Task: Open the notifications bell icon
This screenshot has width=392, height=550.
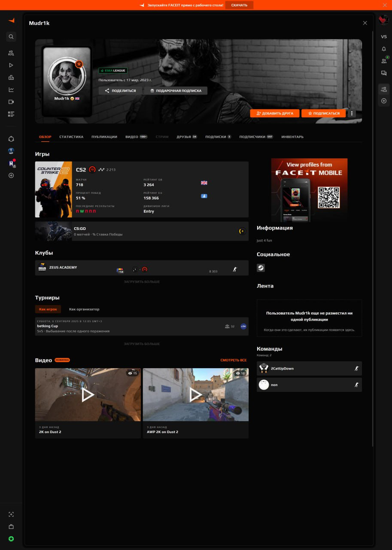Action: [384, 49]
